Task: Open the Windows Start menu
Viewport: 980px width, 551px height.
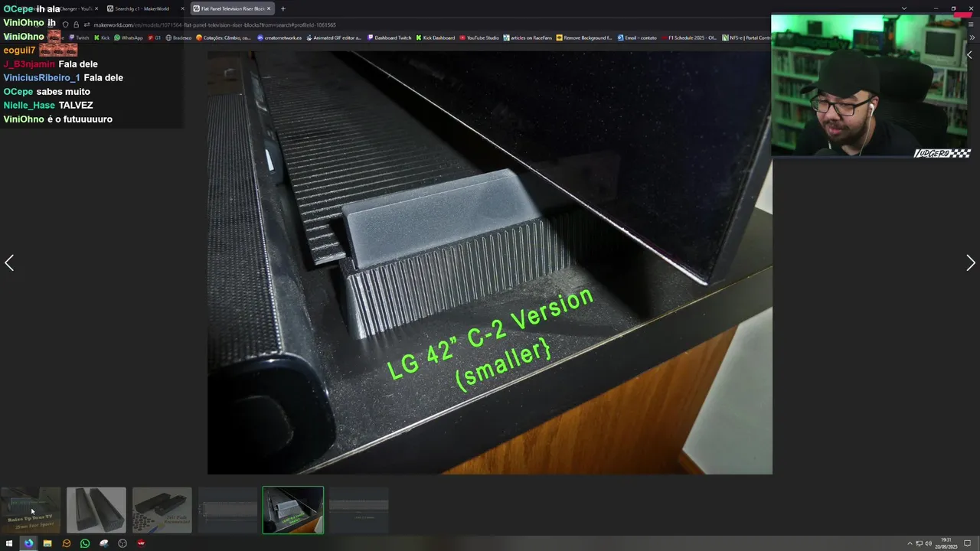Action: point(9,543)
